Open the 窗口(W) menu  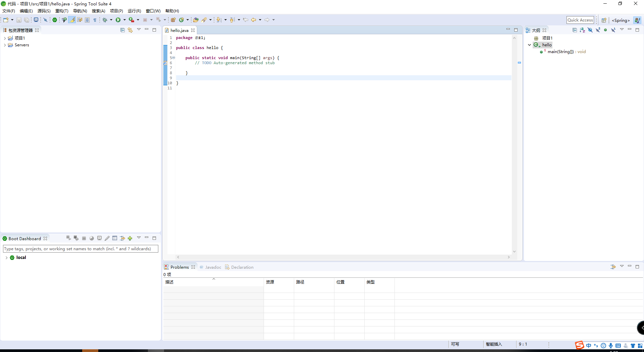tap(153, 11)
